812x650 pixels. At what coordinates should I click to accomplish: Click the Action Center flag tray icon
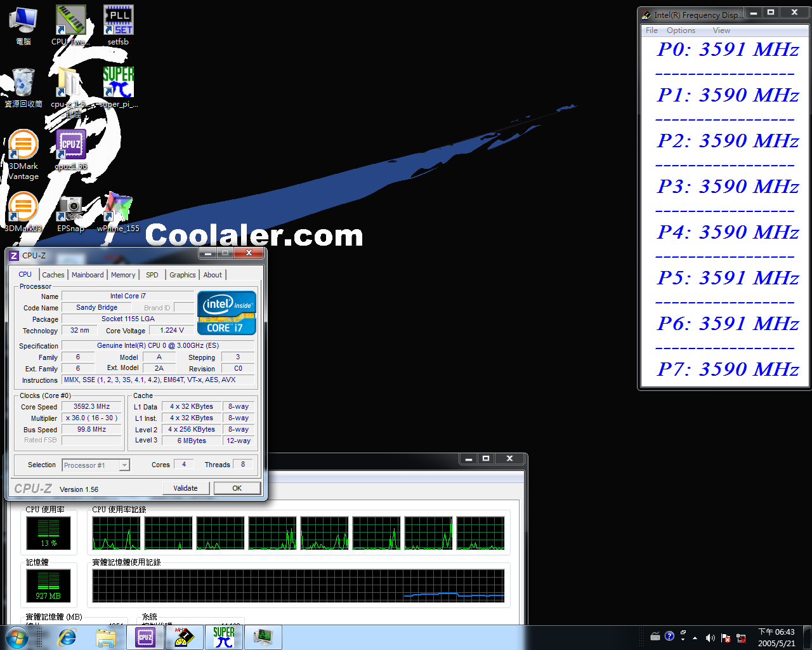coord(726,638)
